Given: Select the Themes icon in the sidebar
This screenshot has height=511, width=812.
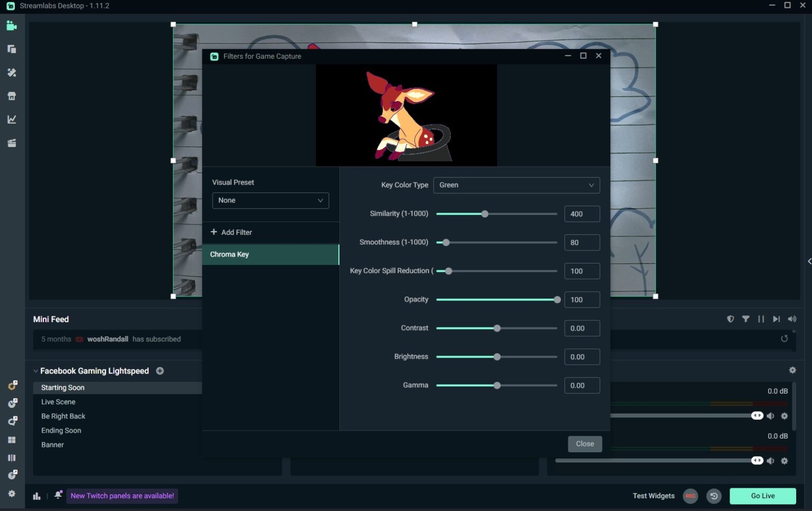Looking at the screenshot, I should (12, 72).
